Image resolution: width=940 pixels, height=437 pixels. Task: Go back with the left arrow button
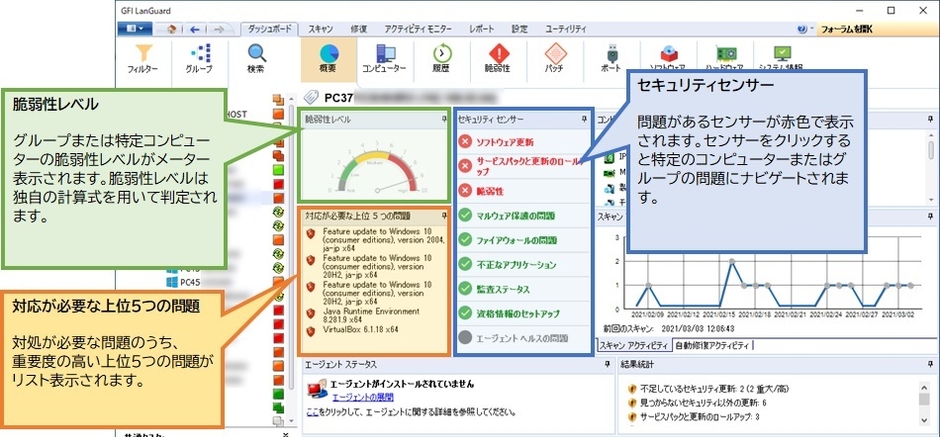194,29
